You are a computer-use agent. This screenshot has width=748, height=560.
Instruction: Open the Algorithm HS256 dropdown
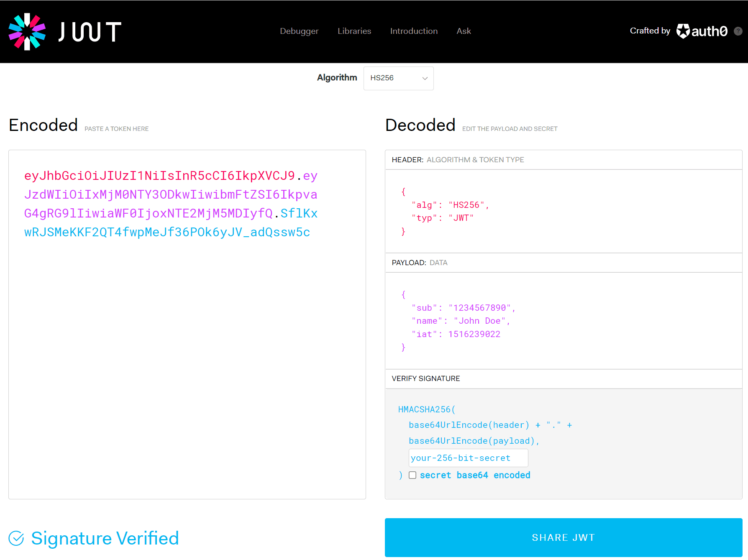[x=398, y=78]
